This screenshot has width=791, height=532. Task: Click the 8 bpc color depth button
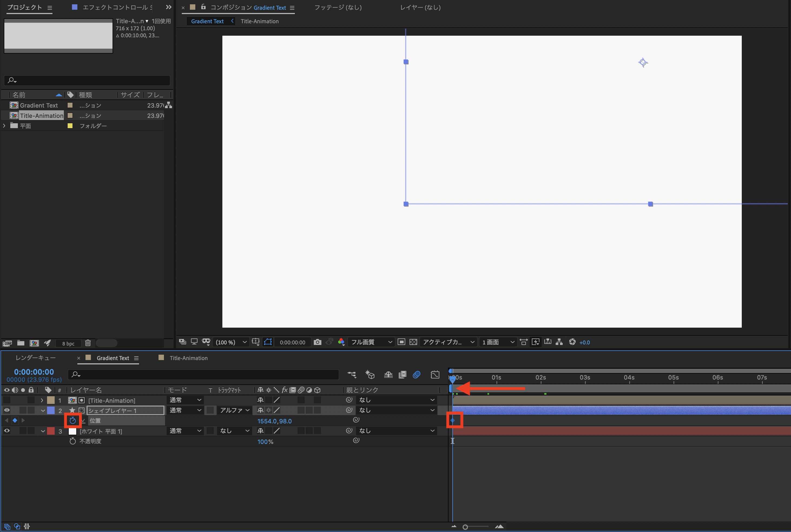tap(68, 343)
